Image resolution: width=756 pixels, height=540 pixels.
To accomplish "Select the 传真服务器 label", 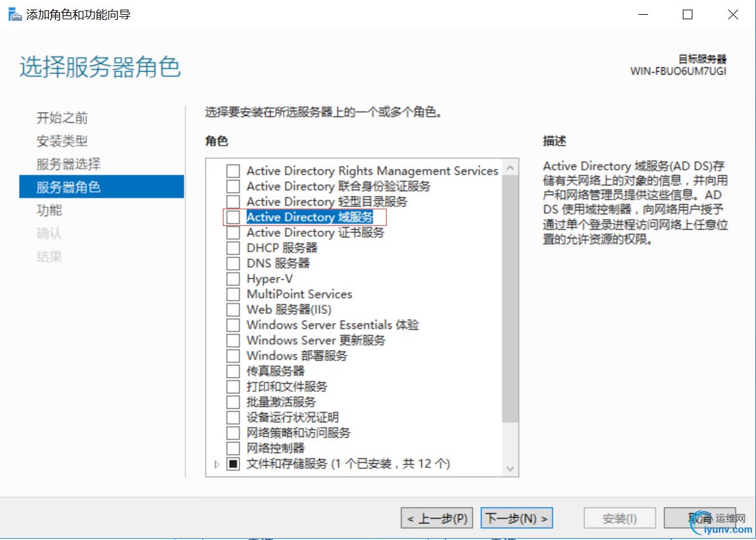I will (276, 371).
